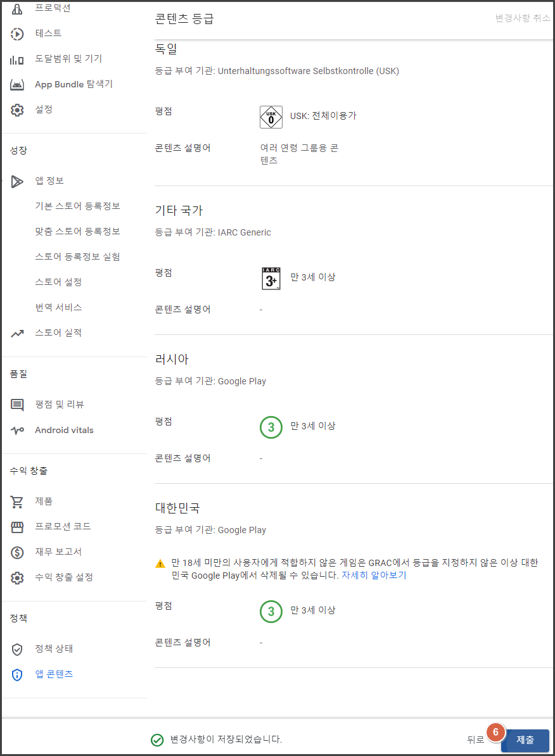Click the 프로모션 코드 store icon
The height and width of the screenshot is (756, 555).
[x=17, y=527]
